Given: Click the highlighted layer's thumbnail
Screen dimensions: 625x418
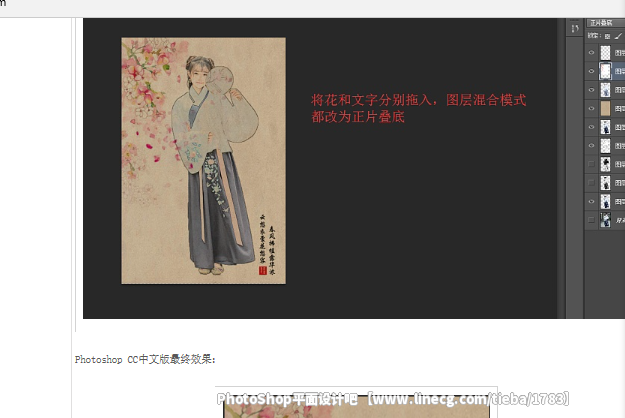Looking at the screenshot, I should tap(605, 71).
